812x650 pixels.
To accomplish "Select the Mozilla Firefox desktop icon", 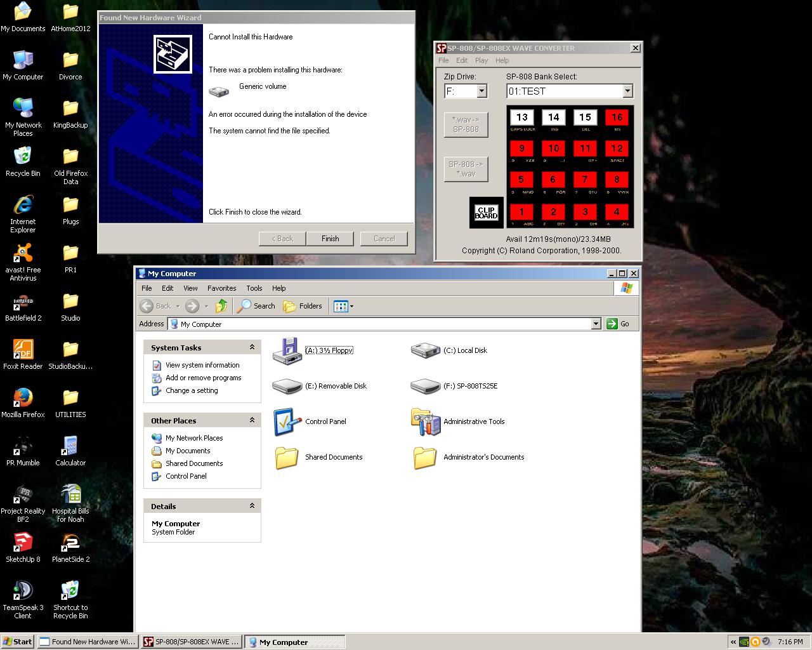I will pos(23,397).
